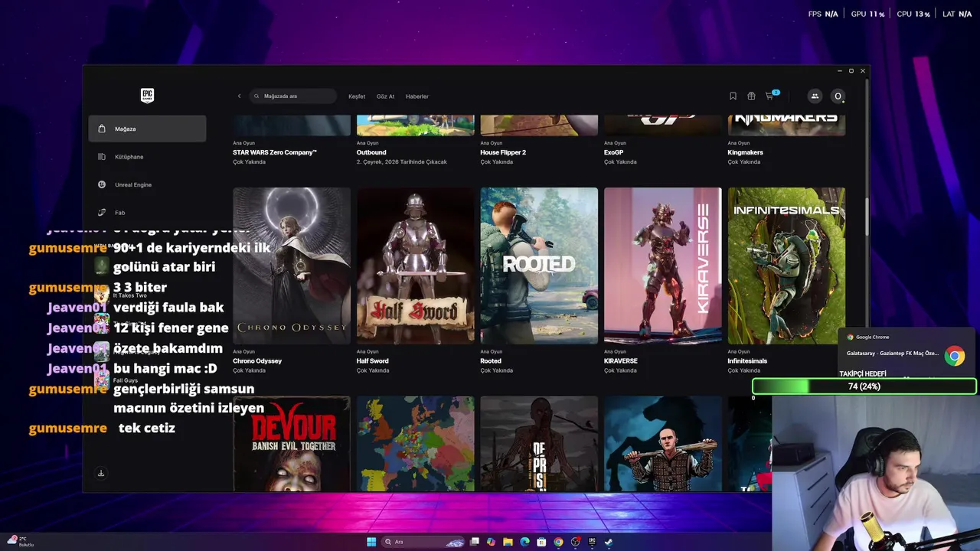Open OBS Studio from the taskbar
The image size is (980, 551).
pos(575,542)
